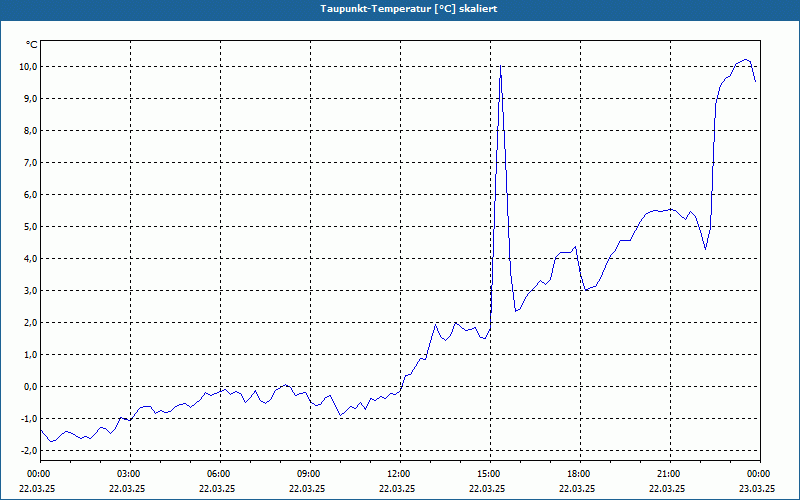Pick the '5,0' y-axis label
The image size is (800, 500).
(30, 227)
